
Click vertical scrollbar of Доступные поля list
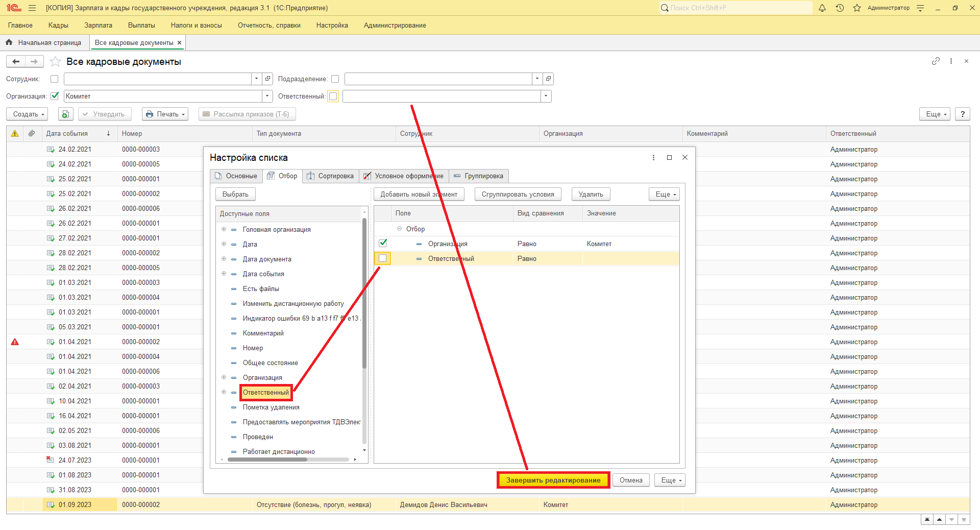pos(364,294)
